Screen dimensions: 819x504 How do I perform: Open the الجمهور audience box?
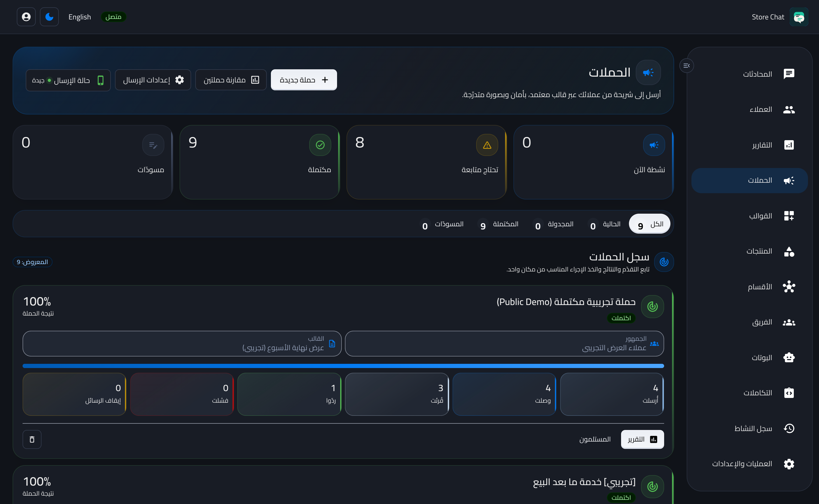pos(504,344)
